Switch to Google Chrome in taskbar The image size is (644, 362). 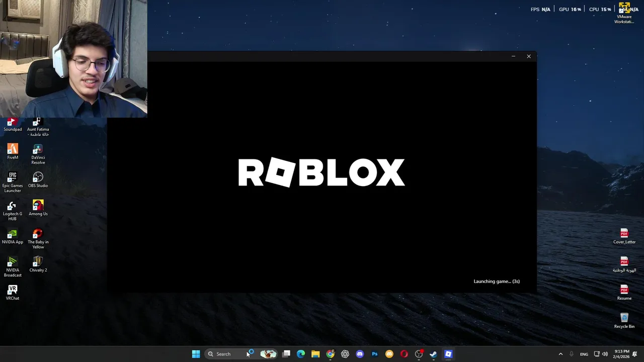[330, 354]
